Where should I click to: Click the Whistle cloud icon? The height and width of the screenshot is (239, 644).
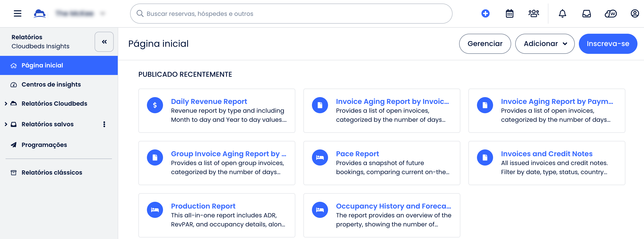click(611, 13)
